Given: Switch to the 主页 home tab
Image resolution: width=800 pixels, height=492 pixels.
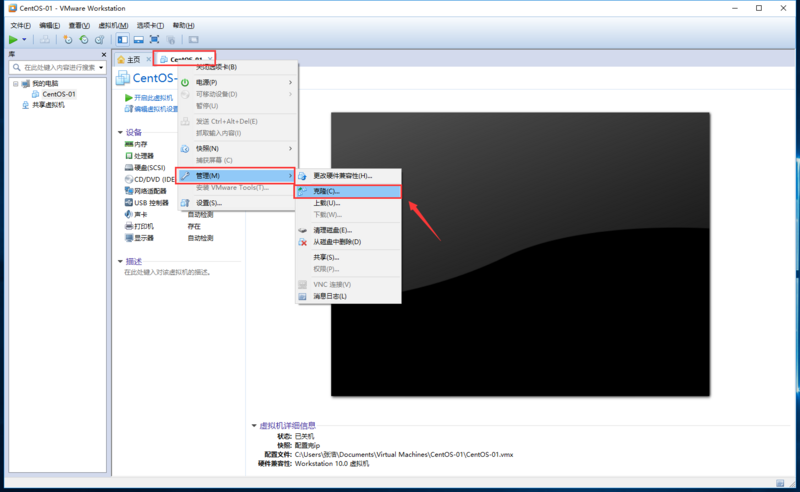Looking at the screenshot, I should pos(129,59).
